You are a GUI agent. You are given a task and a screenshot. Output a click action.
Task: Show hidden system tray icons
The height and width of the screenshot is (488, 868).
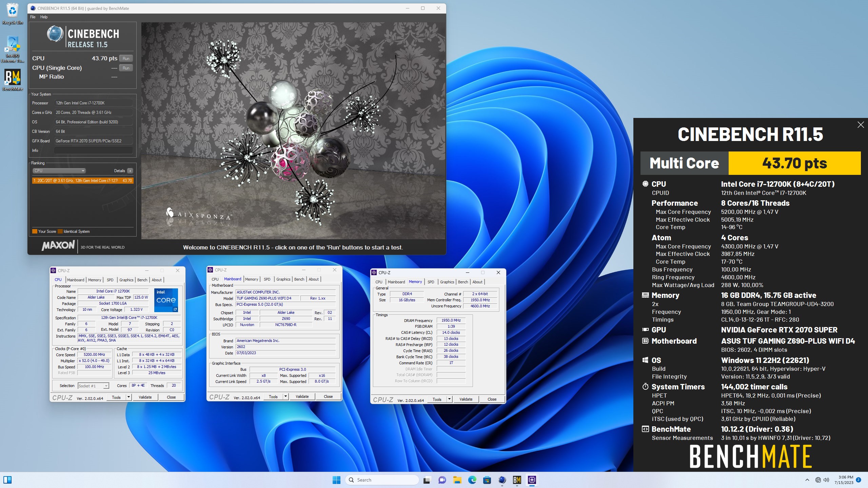click(x=807, y=480)
